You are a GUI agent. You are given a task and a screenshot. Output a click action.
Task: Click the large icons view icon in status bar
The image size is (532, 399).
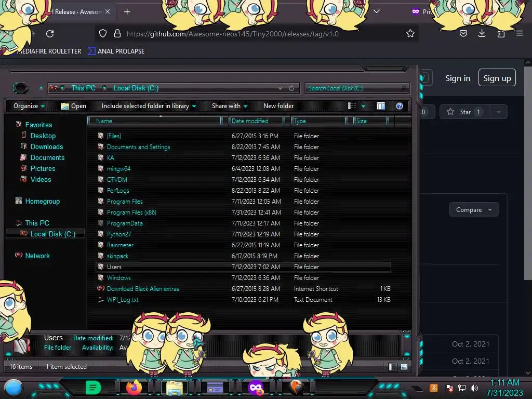click(404, 367)
